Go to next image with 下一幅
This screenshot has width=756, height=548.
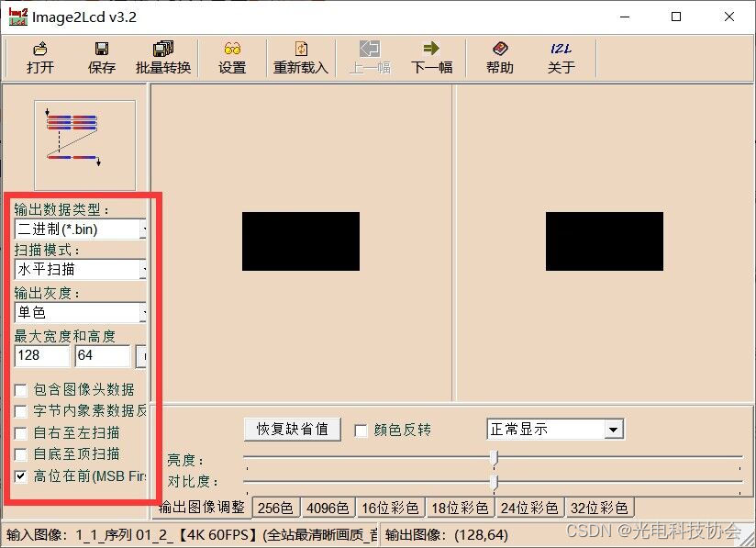tap(431, 57)
